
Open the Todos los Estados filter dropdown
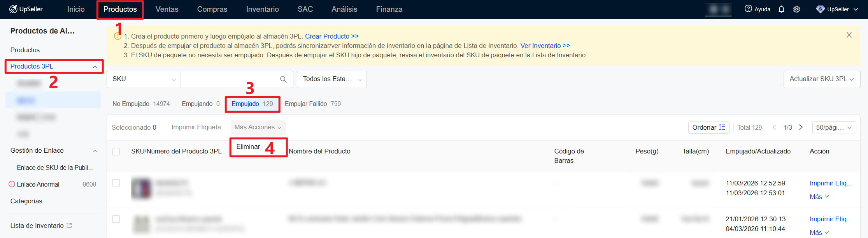(331, 79)
